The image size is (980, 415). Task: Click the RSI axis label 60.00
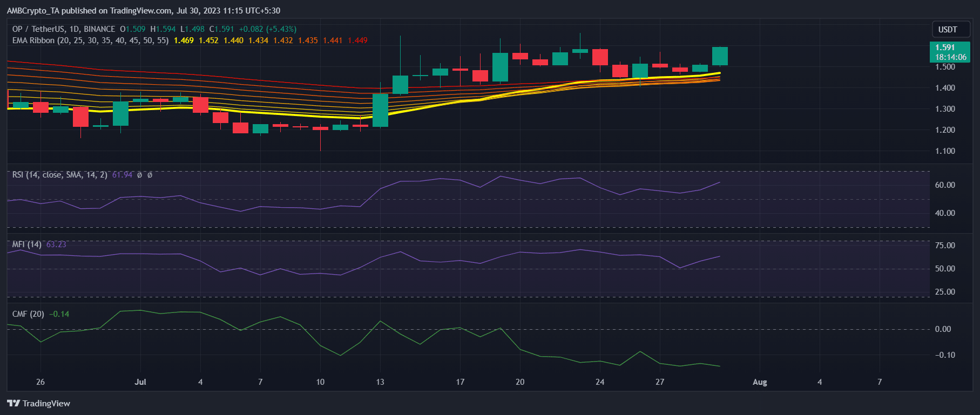click(945, 185)
